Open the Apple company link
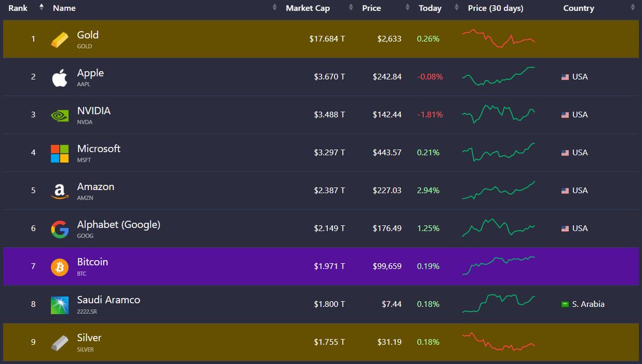The image size is (642, 364). 90,73
